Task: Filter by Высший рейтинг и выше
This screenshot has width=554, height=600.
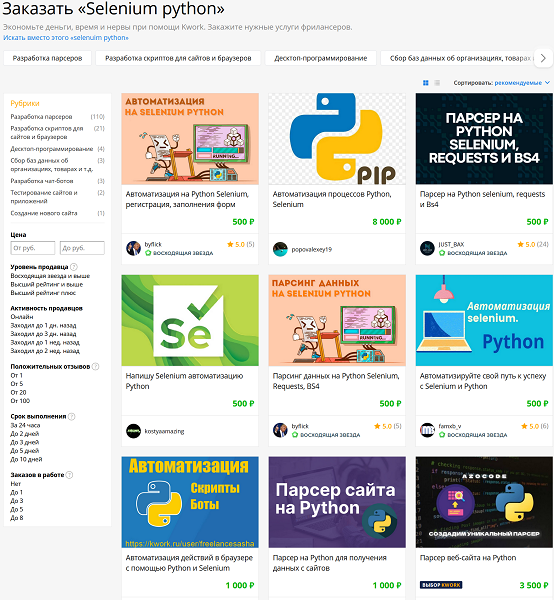Action: coord(47,284)
